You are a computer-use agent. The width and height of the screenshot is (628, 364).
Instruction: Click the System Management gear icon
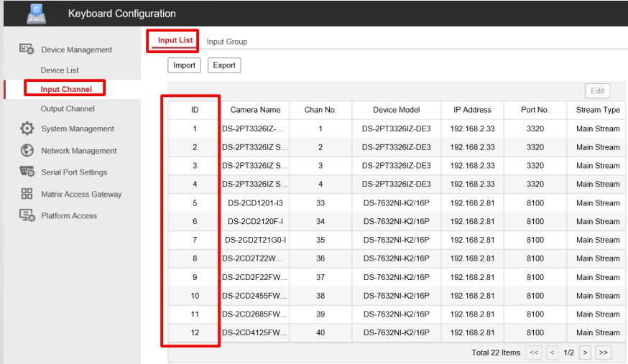(27, 129)
